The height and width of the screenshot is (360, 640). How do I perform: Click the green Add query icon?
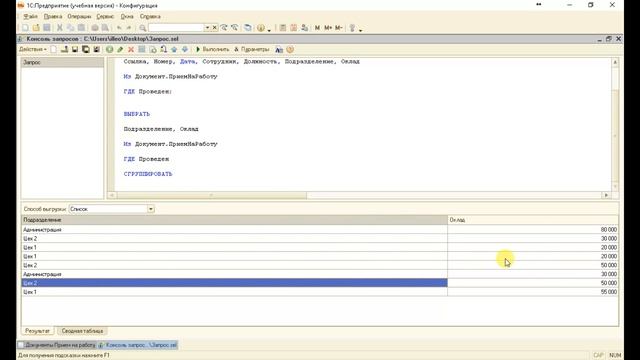pos(109,49)
